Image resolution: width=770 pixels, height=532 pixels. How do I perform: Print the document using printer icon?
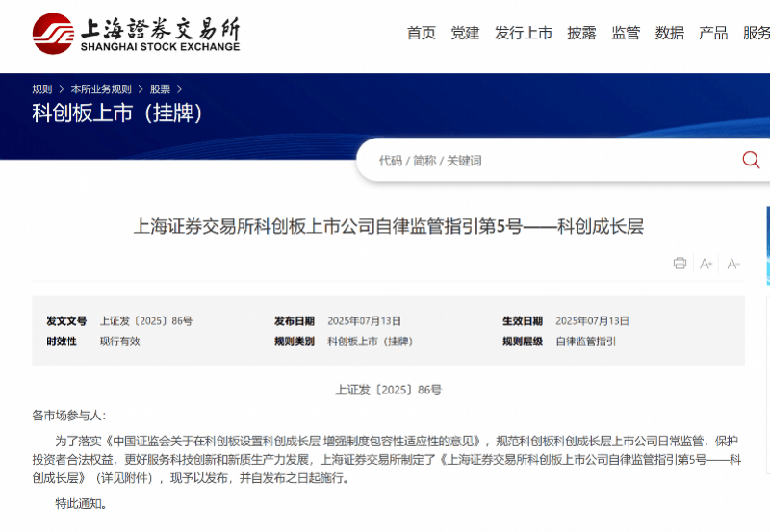click(680, 264)
